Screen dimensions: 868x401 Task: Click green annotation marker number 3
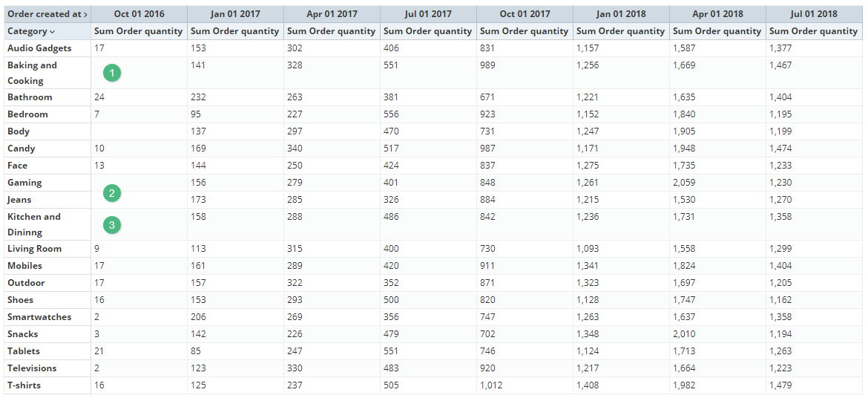click(x=111, y=225)
